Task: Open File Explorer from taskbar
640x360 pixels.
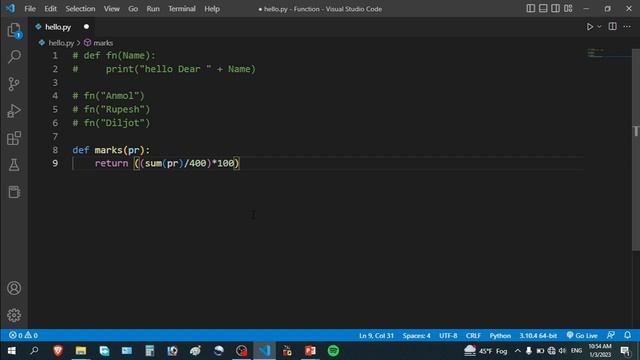Action: tap(81, 351)
